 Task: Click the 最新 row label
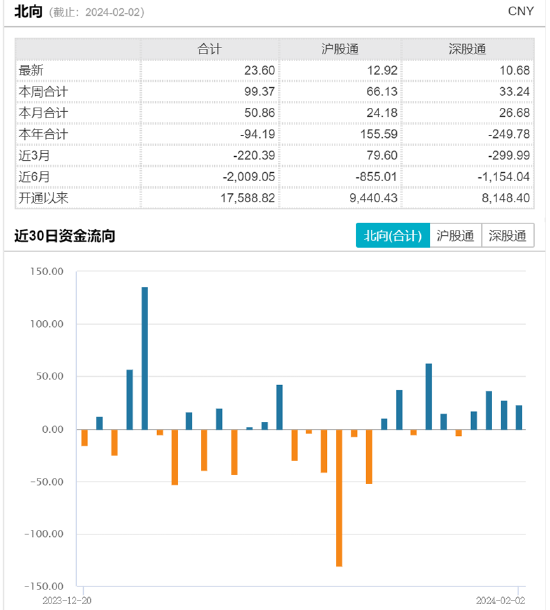31,70
